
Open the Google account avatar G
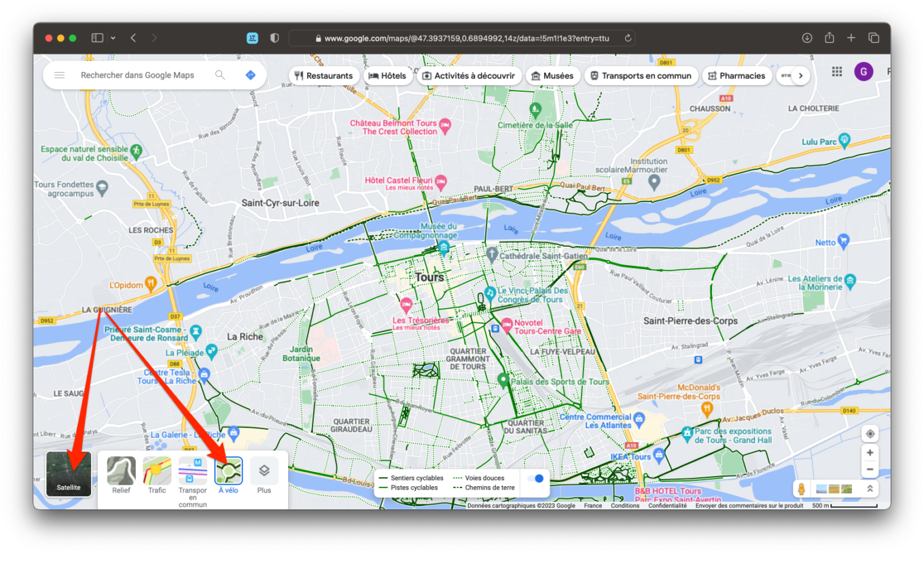click(864, 71)
